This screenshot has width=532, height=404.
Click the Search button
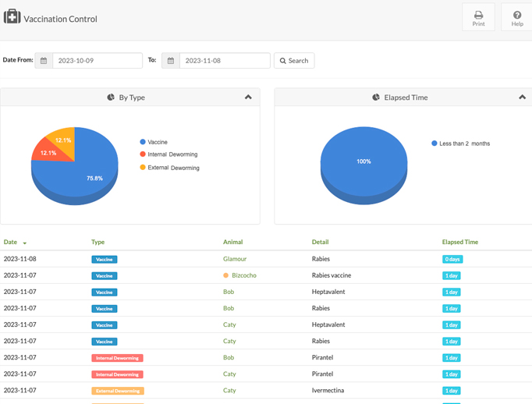coord(294,60)
